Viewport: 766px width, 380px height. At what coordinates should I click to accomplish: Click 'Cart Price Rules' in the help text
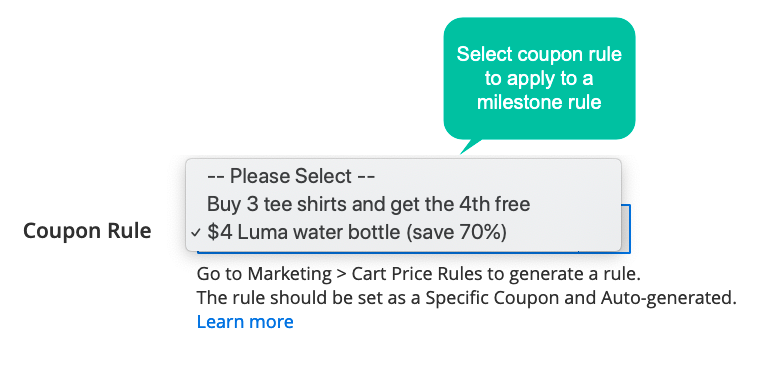point(417,274)
